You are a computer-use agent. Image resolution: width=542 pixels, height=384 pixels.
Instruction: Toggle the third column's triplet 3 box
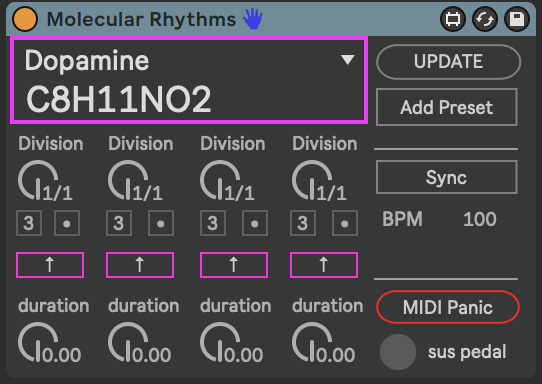click(213, 223)
